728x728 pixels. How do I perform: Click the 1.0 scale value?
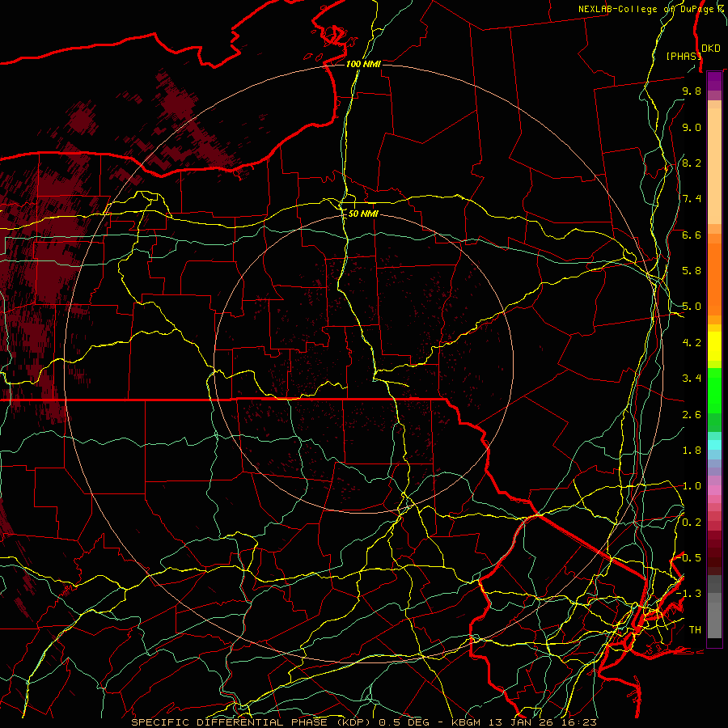point(692,486)
